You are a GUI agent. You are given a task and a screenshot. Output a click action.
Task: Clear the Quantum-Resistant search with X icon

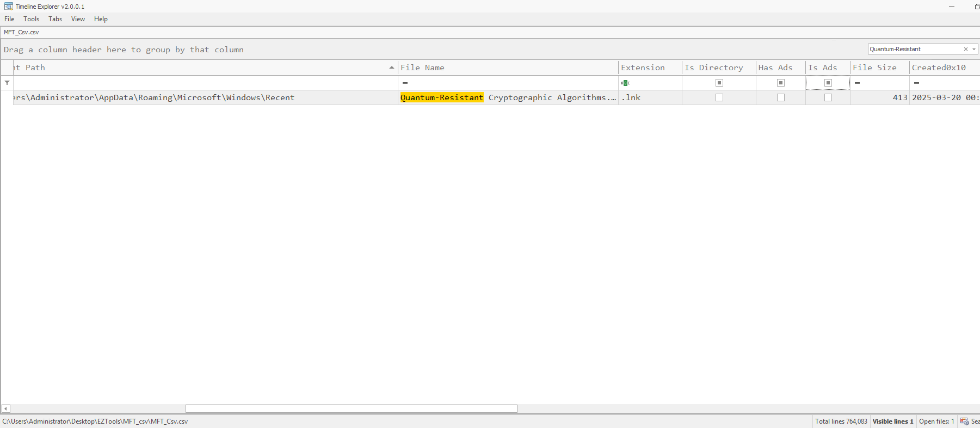coord(966,49)
